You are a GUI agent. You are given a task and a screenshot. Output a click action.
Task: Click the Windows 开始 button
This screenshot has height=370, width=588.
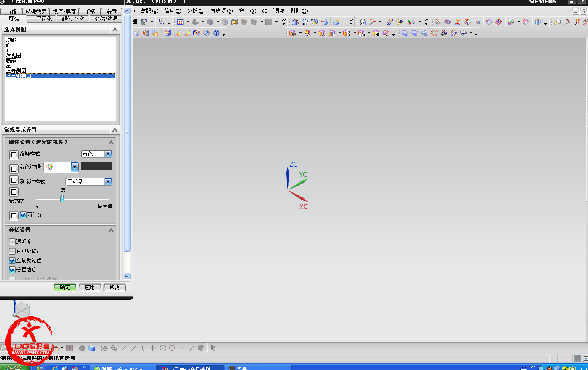[14, 367]
